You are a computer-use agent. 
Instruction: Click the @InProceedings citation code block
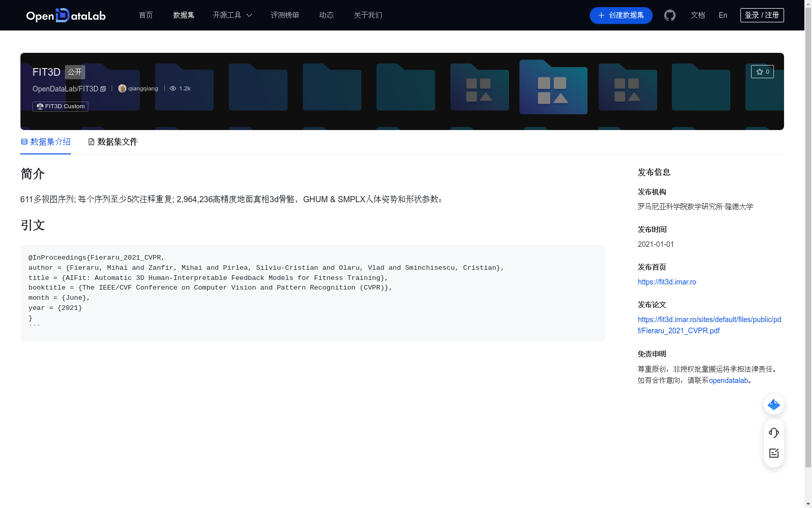point(313,293)
